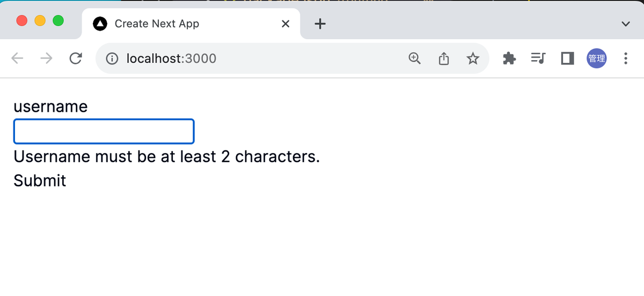Click the browser forward arrow

point(47,59)
